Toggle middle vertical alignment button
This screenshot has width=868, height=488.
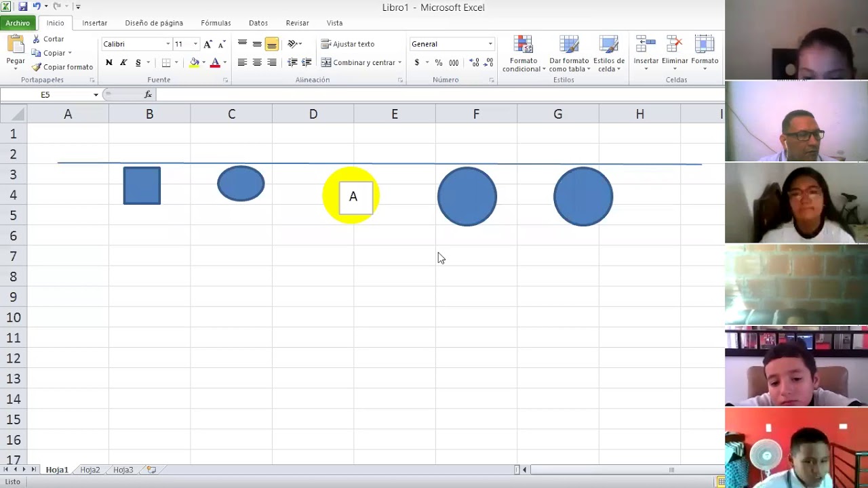coord(257,44)
